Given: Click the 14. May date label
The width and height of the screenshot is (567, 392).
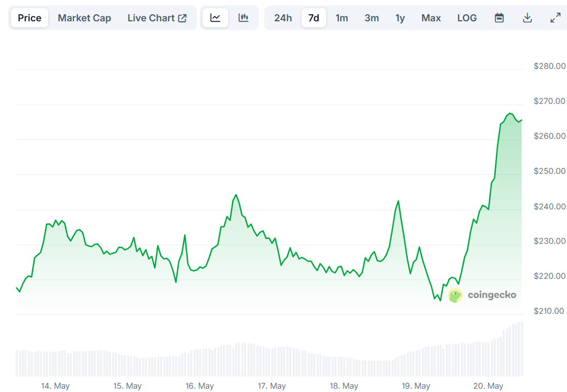Looking at the screenshot, I should pyautogui.click(x=55, y=386).
